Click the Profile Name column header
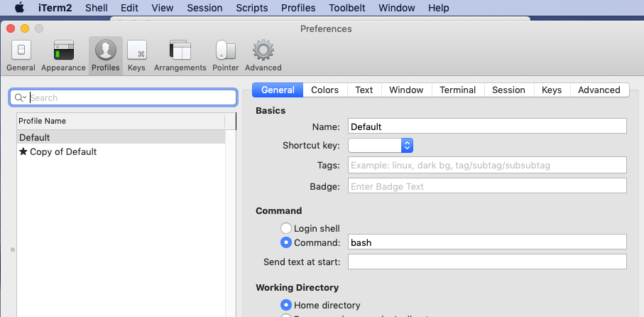 (x=121, y=121)
